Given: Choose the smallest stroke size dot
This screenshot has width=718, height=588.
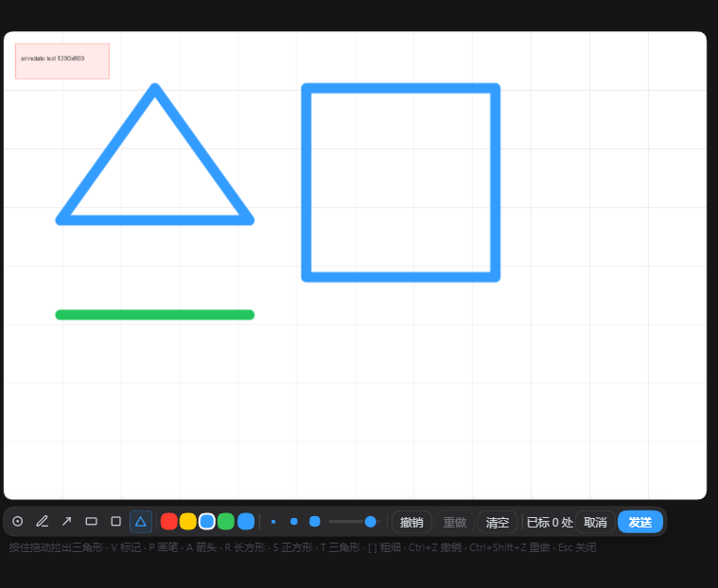Looking at the screenshot, I should 273,522.
